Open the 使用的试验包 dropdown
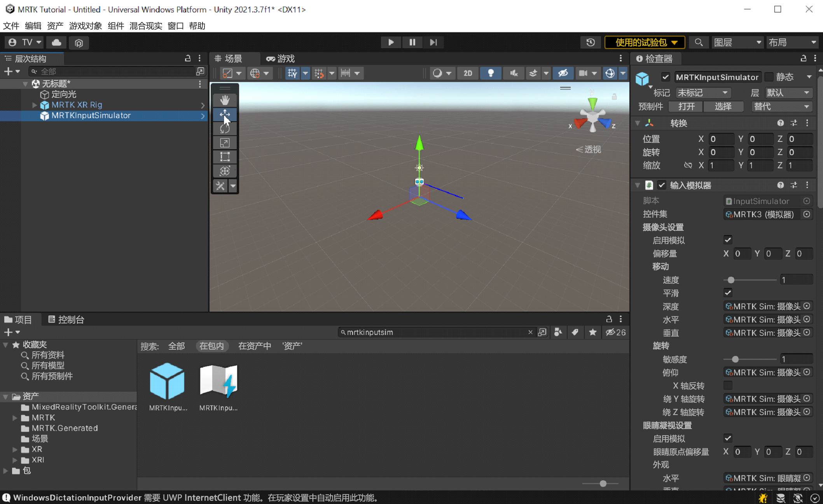 coord(645,42)
